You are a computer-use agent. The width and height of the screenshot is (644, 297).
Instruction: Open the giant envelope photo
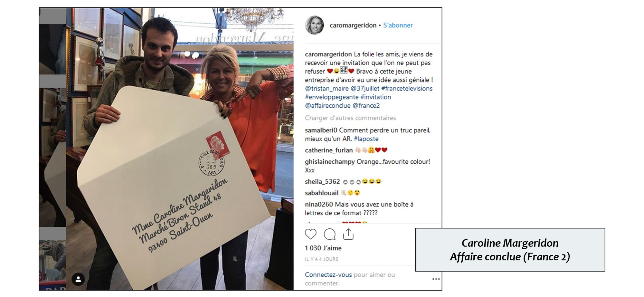(x=166, y=149)
